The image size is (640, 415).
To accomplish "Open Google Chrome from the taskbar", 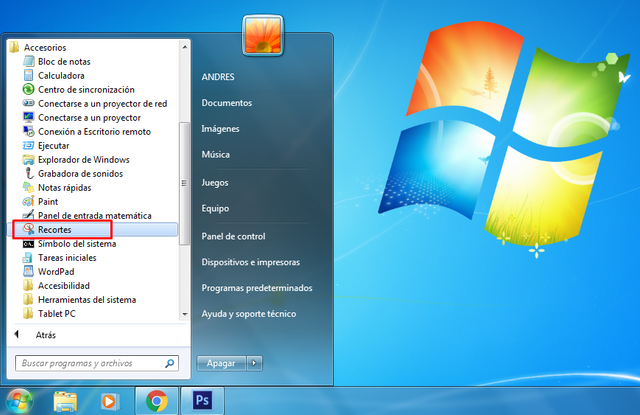I will [x=157, y=401].
